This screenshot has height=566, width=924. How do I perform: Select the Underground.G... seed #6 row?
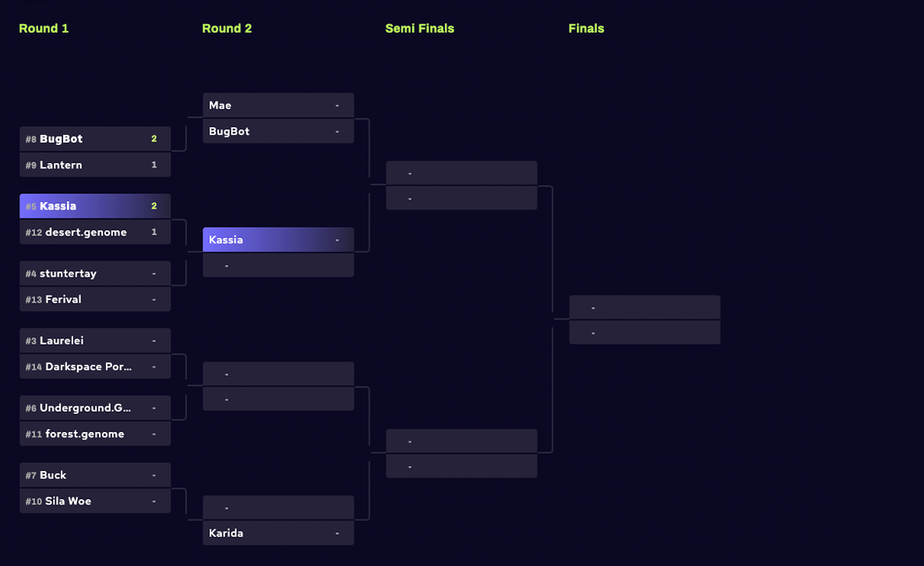click(94, 408)
